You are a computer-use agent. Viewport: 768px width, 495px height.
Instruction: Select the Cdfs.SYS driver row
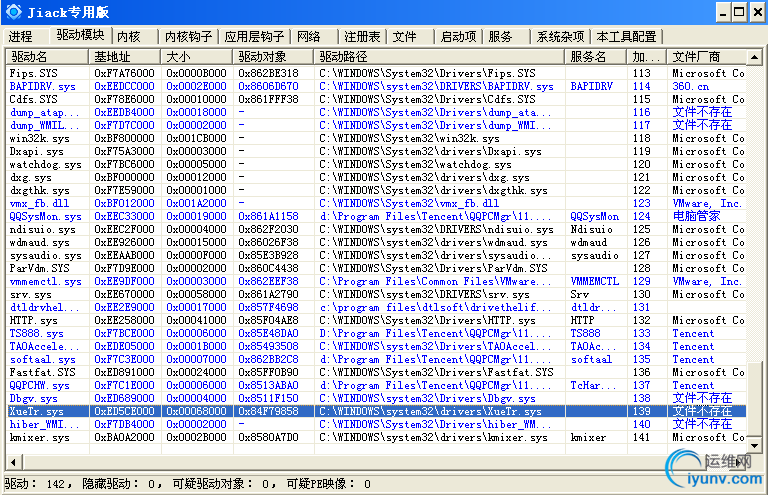pyautogui.click(x=376, y=99)
